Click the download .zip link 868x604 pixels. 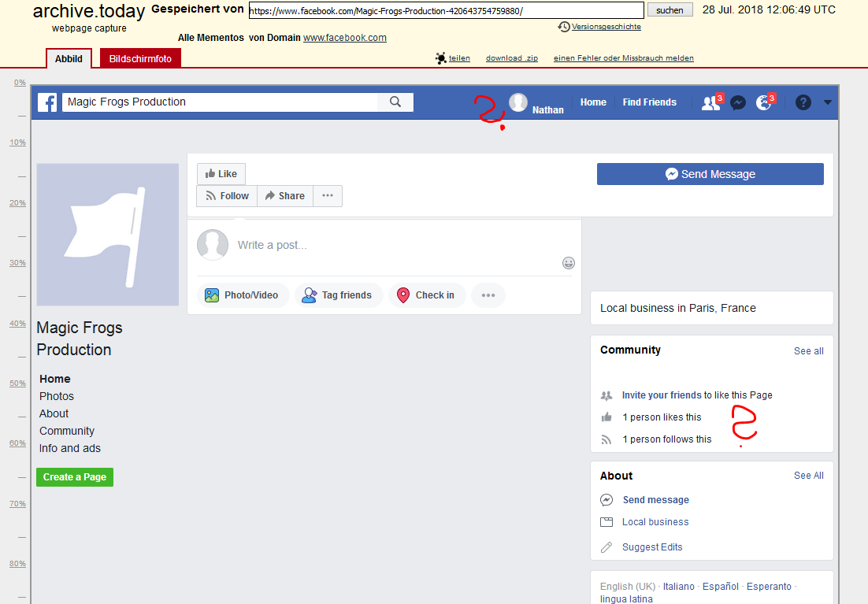512,58
